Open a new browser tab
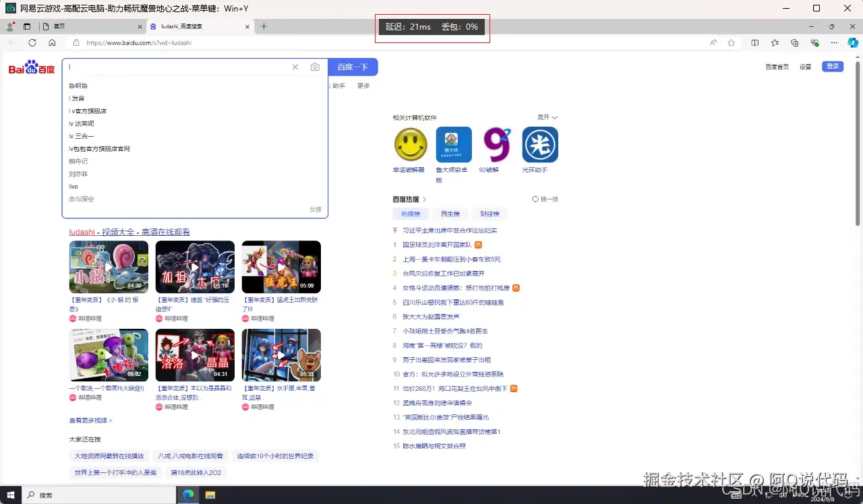 pos(264,26)
